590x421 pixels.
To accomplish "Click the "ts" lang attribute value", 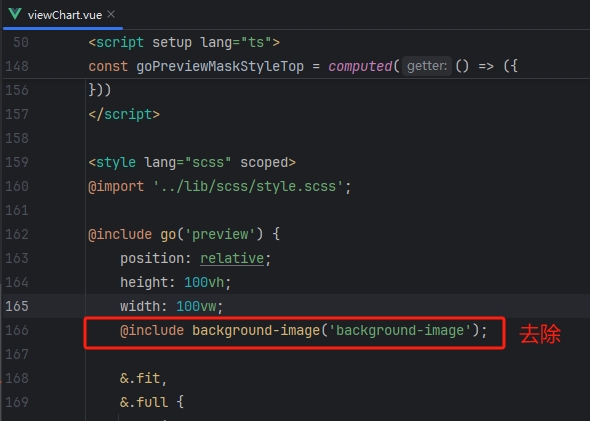I will tap(256, 42).
